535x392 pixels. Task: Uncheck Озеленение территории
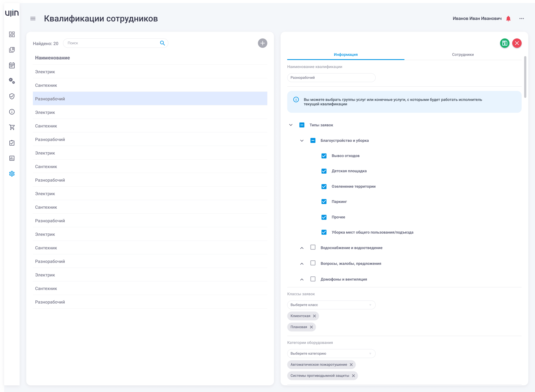pyautogui.click(x=324, y=187)
